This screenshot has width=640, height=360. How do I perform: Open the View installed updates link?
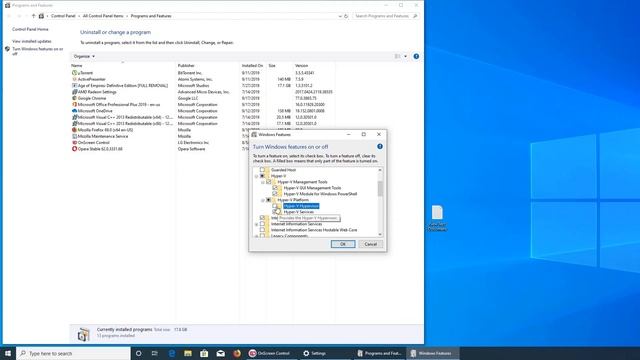[x=32, y=41]
